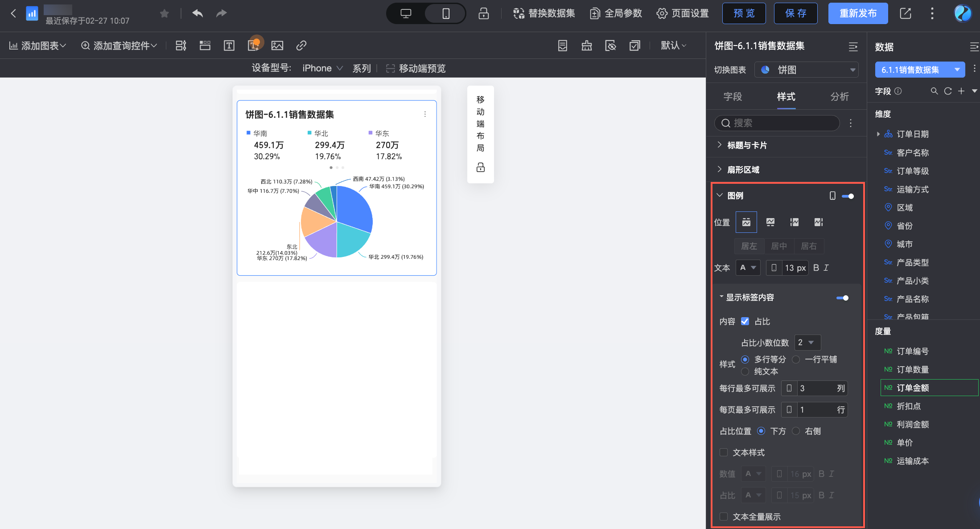Insert an image widget
Image resolution: width=980 pixels, height=529 pixels.
pos(277,45)
